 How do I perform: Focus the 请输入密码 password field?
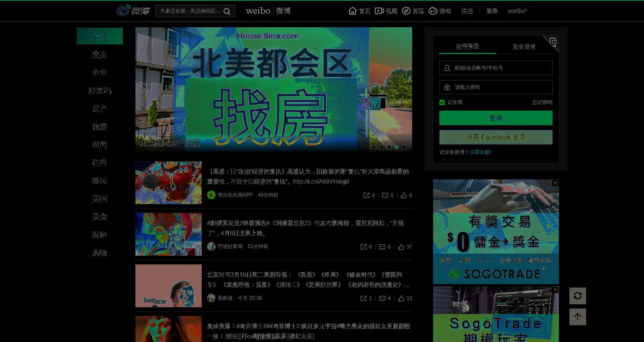(x=496, y=87)
